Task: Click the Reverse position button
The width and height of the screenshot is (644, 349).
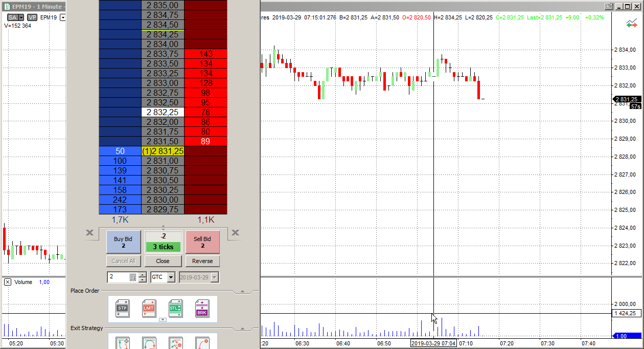Action: (x=202, y=261)
